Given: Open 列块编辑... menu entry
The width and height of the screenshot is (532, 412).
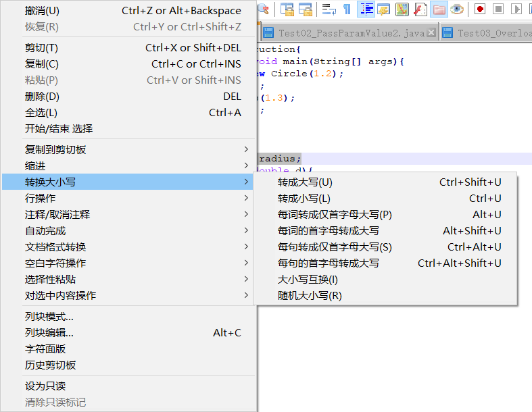Looking at the screenshot, I should click(x=128, y=333).
